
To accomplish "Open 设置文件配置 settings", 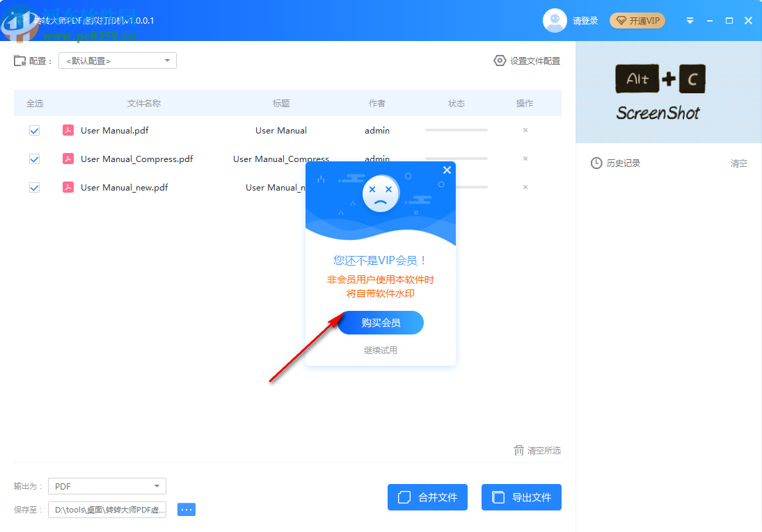I will 534,61.
